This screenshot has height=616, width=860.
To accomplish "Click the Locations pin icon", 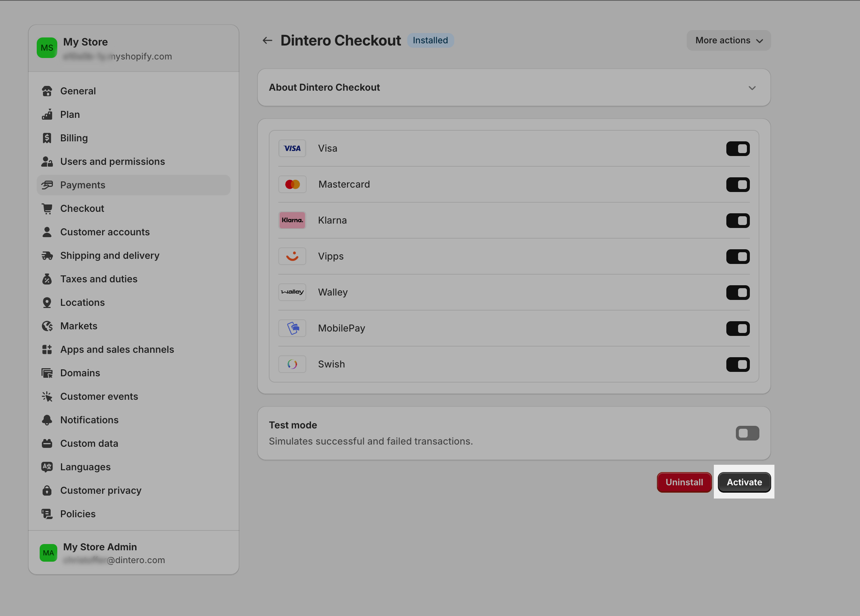I will point(47,302).
